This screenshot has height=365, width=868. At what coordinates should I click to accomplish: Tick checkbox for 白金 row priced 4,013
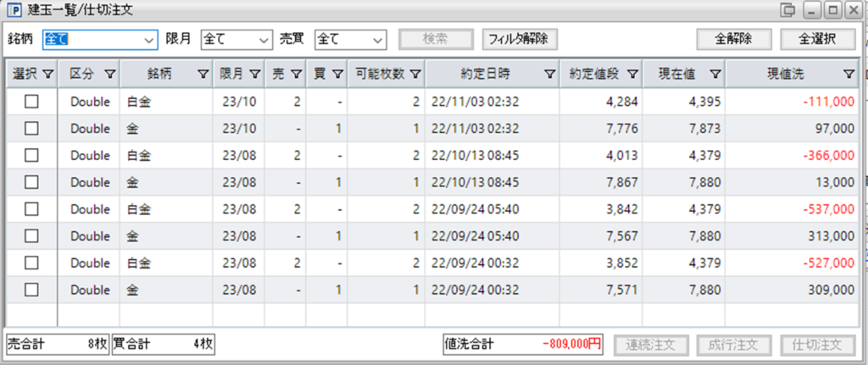click(31, 156)
